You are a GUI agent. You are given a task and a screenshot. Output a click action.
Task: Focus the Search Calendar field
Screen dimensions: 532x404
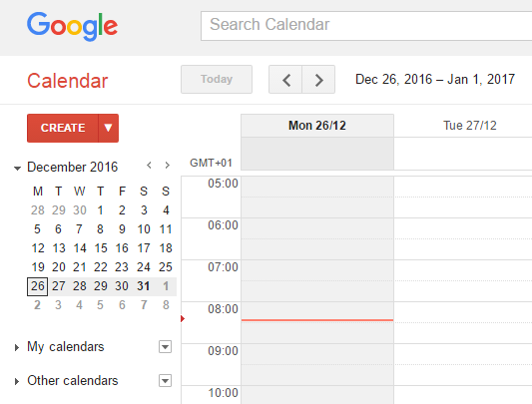point(366,26)
